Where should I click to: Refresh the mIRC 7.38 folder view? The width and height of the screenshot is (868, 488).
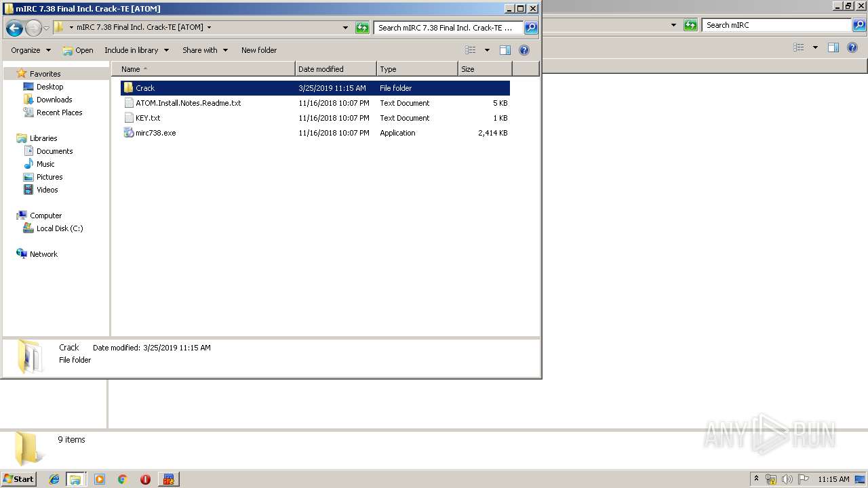click(362, 28)
